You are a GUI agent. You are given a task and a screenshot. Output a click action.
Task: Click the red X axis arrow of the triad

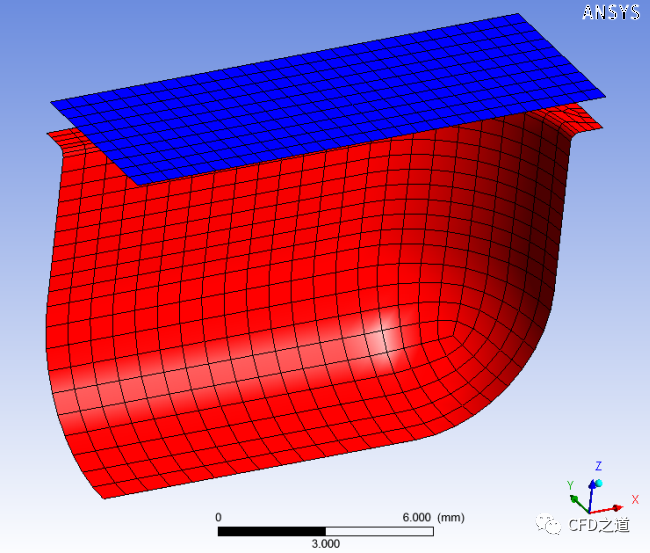606,509
